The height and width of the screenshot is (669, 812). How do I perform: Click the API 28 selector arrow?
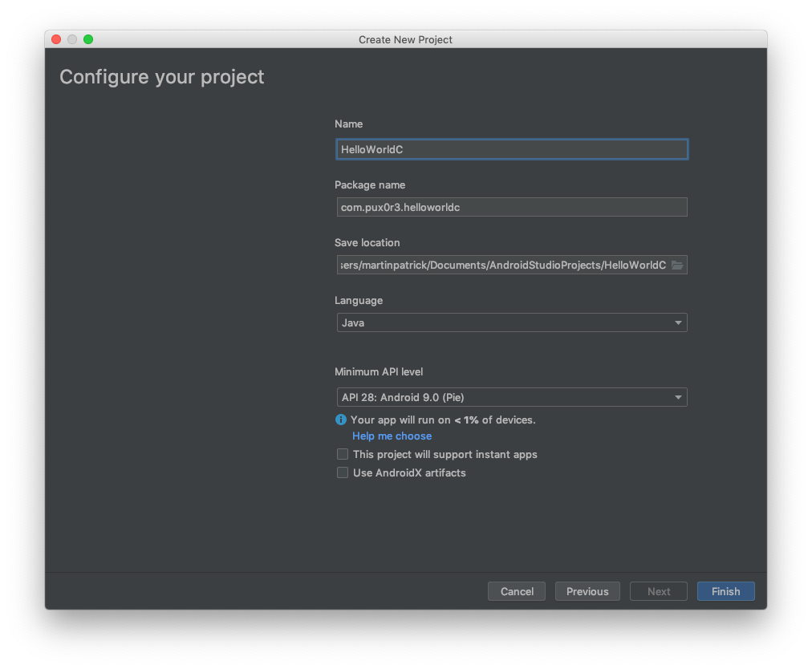pos(679,396)
